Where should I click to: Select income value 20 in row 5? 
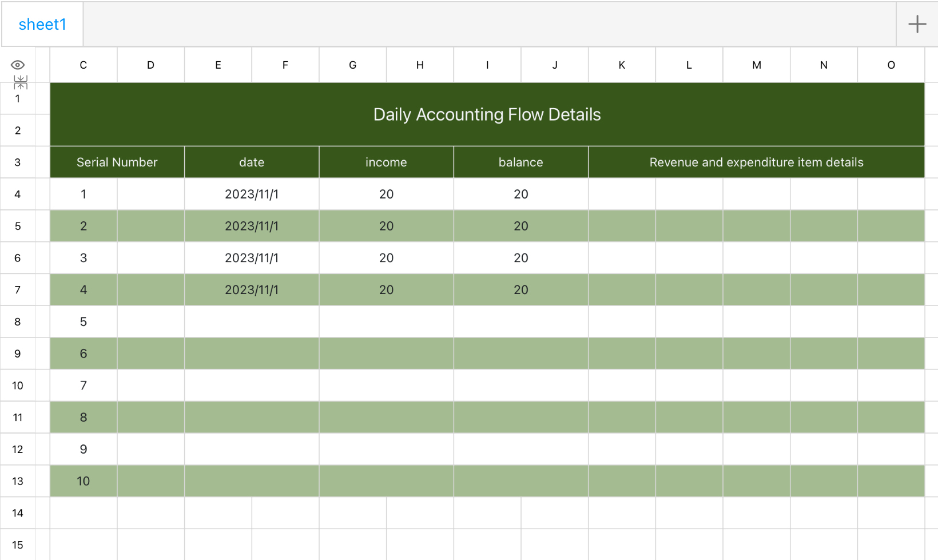click(387, 226)
